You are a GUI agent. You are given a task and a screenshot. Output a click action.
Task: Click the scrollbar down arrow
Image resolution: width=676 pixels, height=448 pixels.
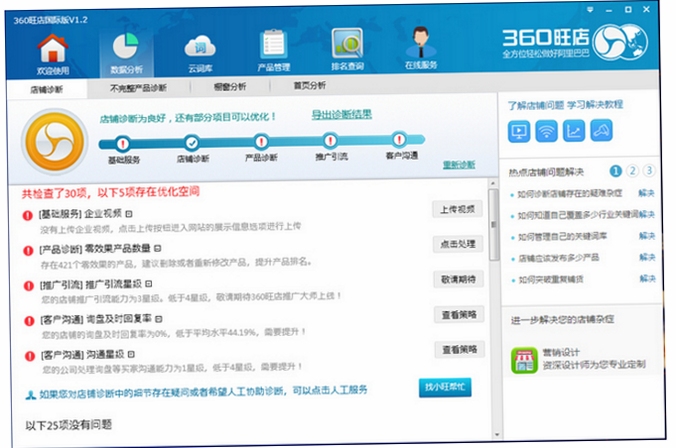click(497, 435)
